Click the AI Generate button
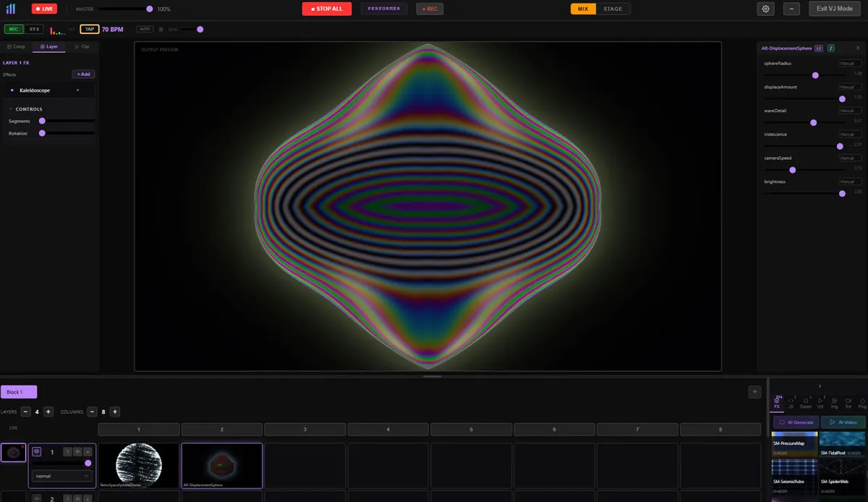868x502 pixels. click(x=794, y=422)
